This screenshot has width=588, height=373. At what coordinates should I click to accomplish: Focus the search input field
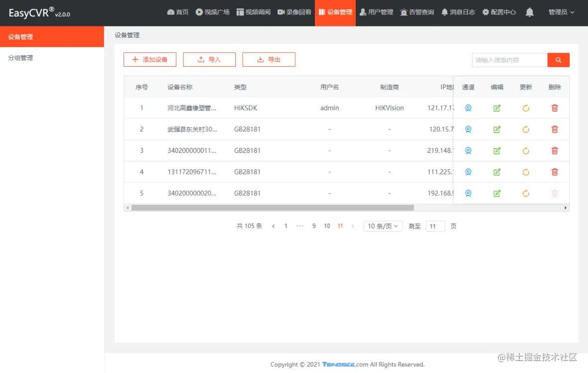(x=509, y=60)
